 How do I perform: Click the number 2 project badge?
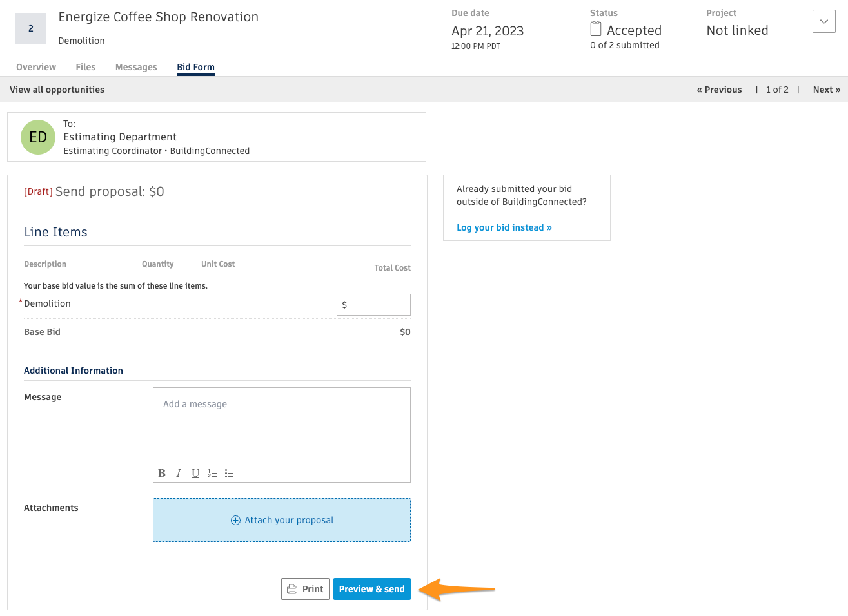pyautogui.click(x=31, y=28)
